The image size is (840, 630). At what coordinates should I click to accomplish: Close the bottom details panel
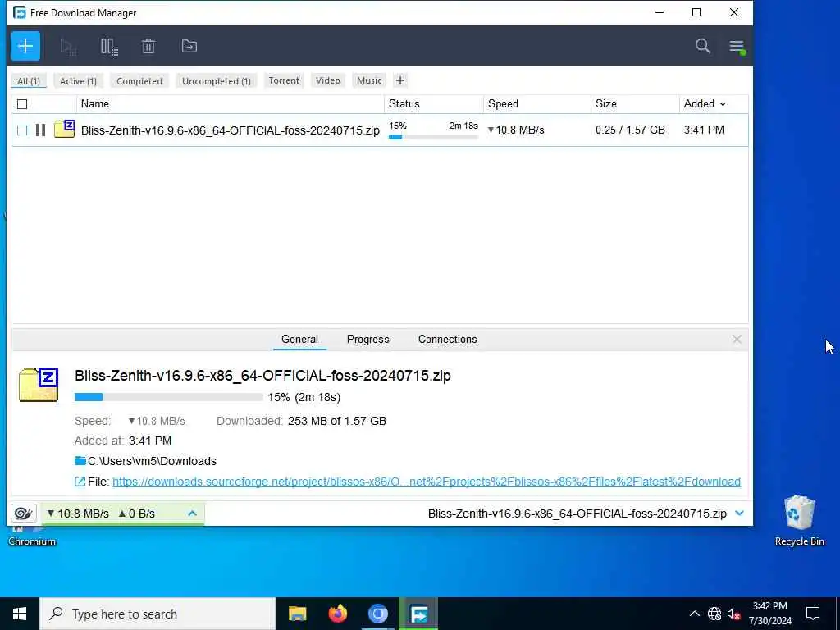click(x=737, y=339)
